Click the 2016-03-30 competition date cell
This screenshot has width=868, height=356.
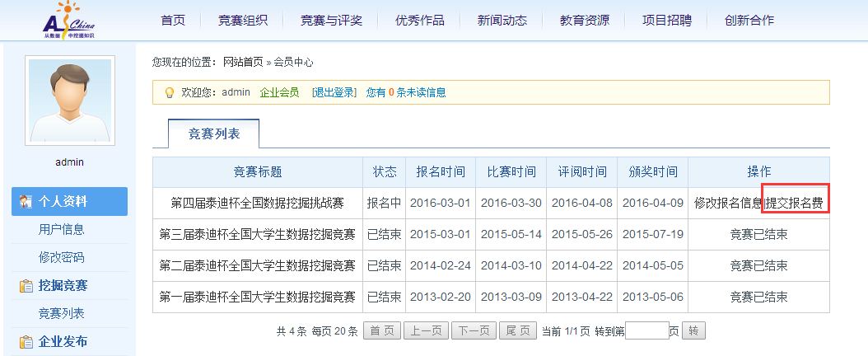[511, 204]
